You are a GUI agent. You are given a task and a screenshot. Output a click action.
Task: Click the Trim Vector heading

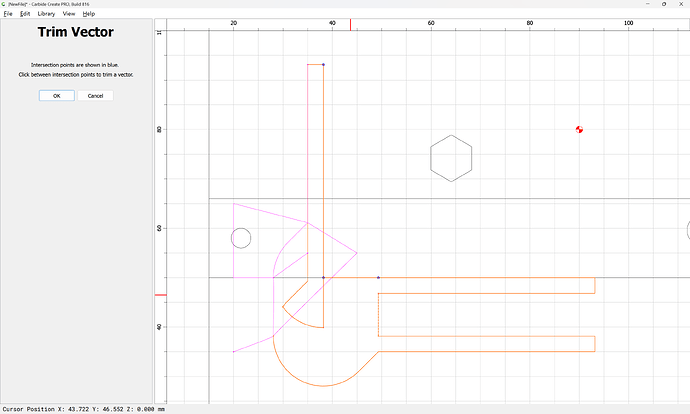[76, 32]
